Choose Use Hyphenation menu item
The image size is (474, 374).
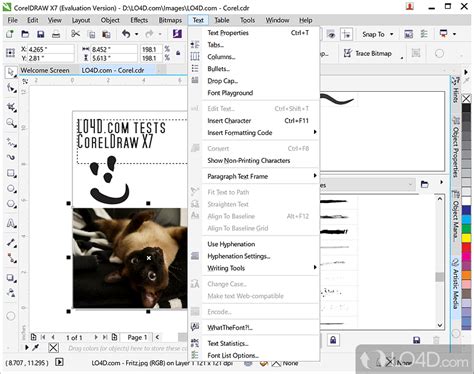[x=260, y=244]
